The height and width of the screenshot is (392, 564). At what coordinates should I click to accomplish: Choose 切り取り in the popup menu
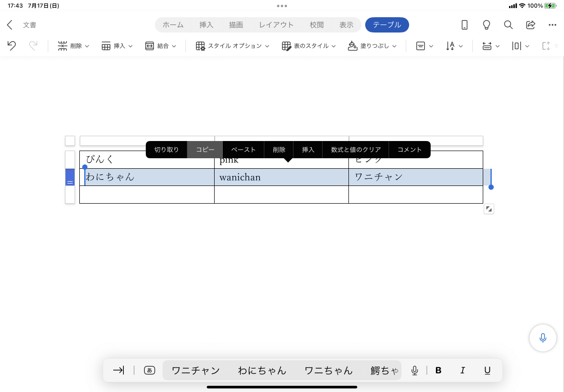click(x=166, y=150)
